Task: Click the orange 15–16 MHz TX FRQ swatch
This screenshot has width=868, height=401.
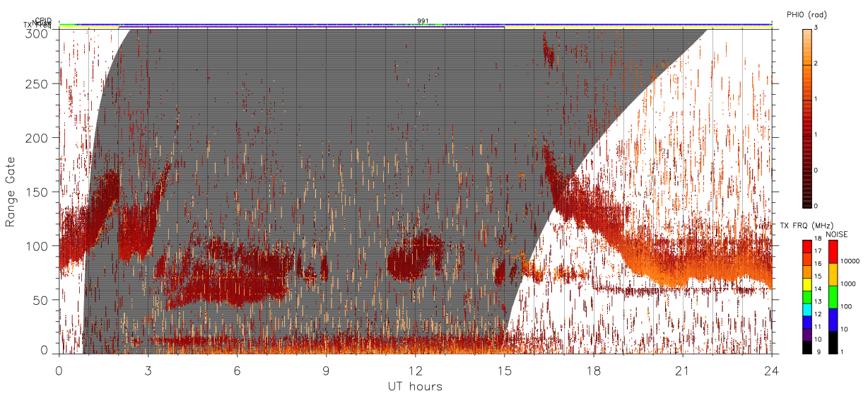Action: point(807,272)
